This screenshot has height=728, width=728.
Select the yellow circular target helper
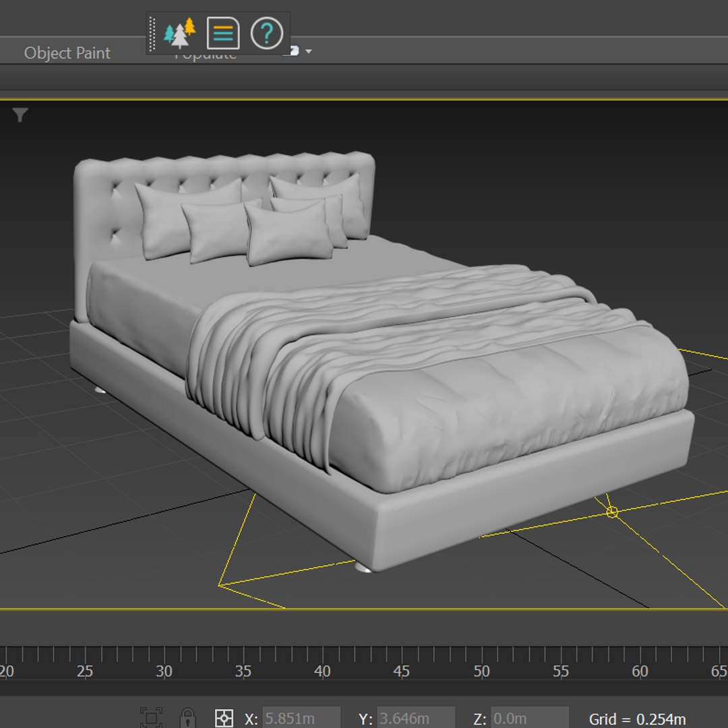[612, 512]
